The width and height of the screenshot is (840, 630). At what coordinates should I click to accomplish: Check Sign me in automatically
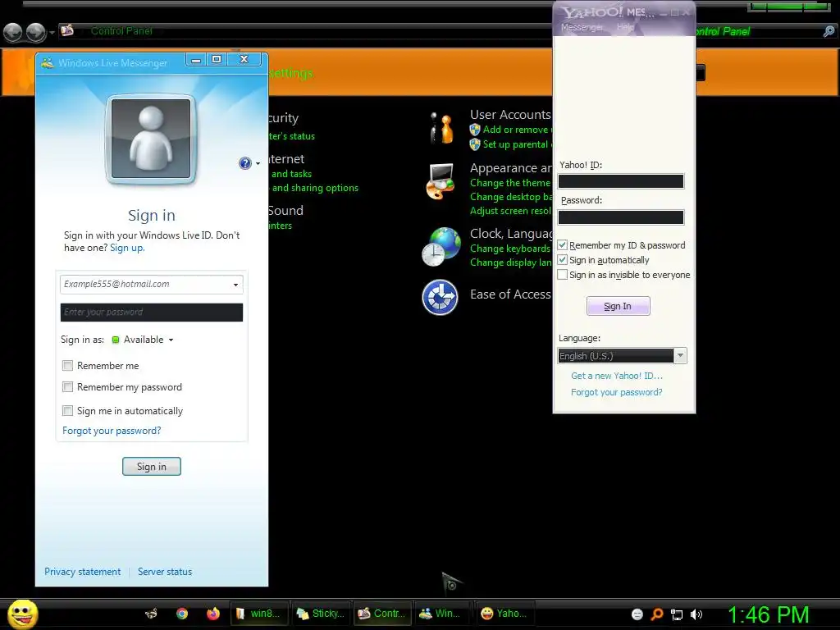(x=67, y=411)
